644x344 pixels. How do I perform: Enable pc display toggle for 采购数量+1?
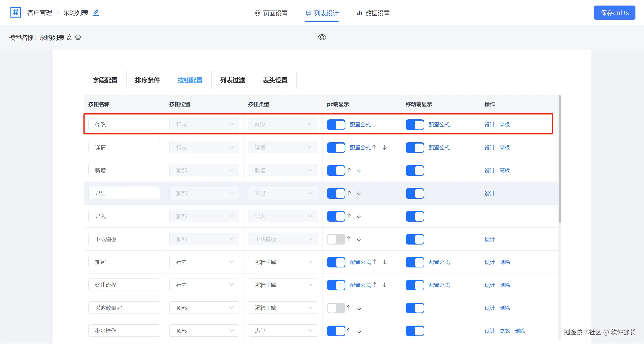[336, 308]
